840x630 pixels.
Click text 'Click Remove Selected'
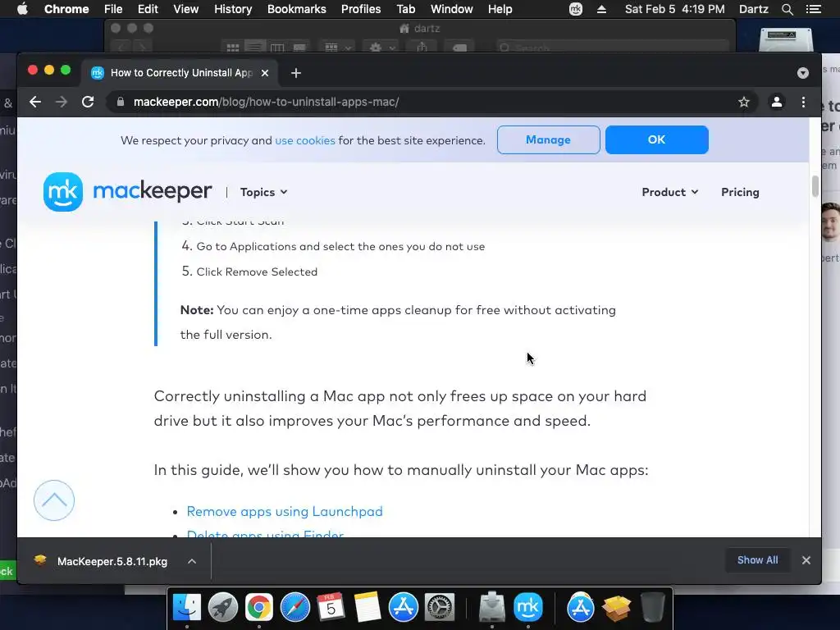point(257,272)
